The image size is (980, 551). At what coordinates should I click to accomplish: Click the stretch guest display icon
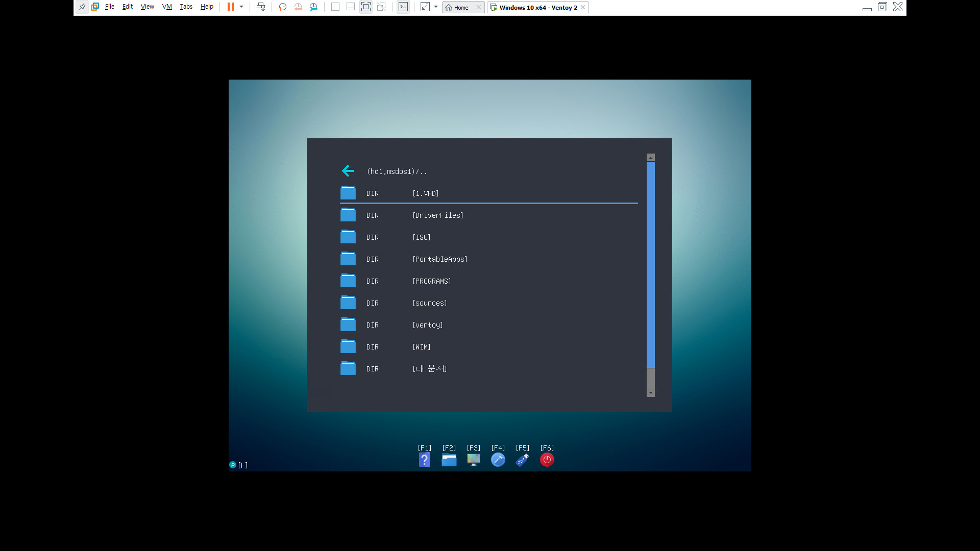pyautogui.click(x=425, y=7)
